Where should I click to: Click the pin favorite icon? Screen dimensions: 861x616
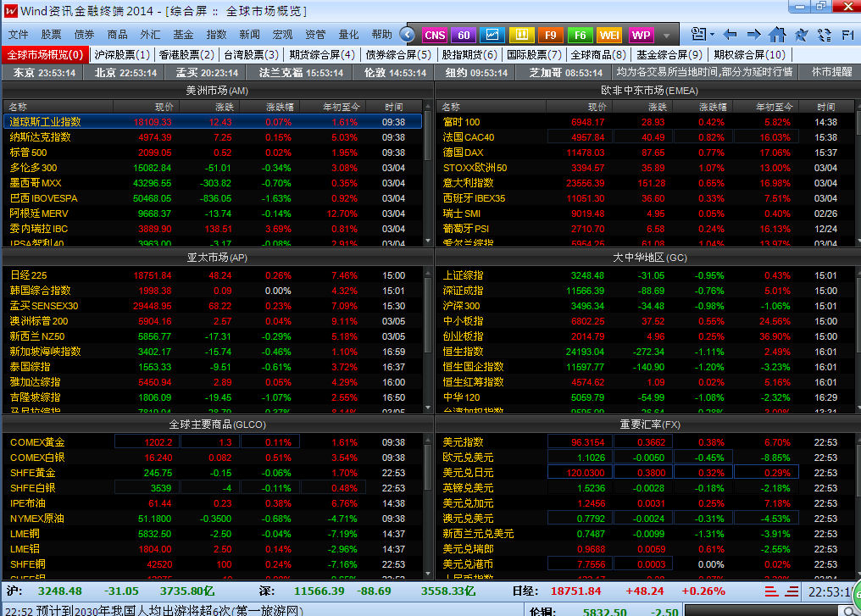(x=801, y=35)
